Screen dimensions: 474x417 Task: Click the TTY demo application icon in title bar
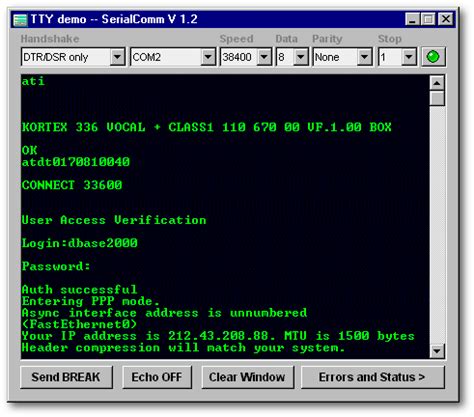pos(20,20)
